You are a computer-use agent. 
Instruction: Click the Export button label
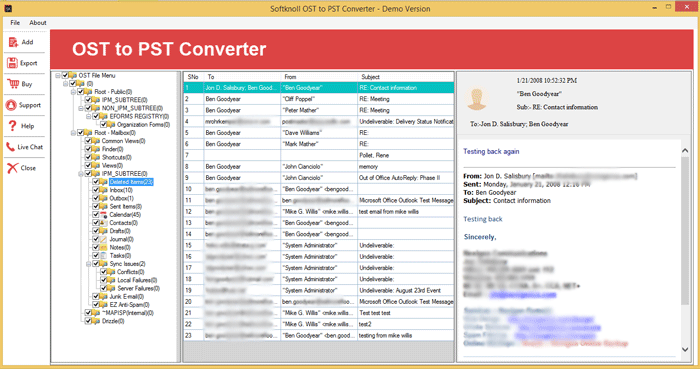tap(29, 63)
